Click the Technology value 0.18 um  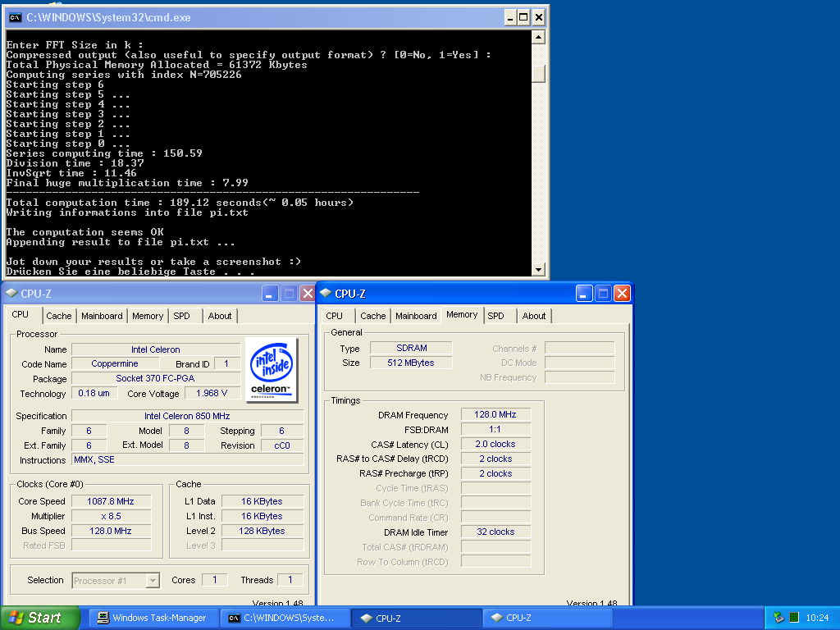coord(94,393)
